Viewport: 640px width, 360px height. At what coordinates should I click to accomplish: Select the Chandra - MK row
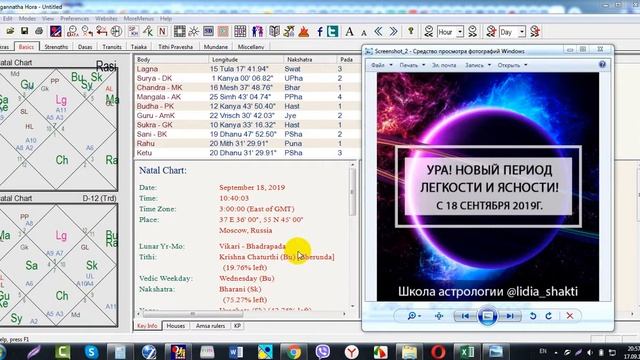pyautogui.click(x=247, y=87)
